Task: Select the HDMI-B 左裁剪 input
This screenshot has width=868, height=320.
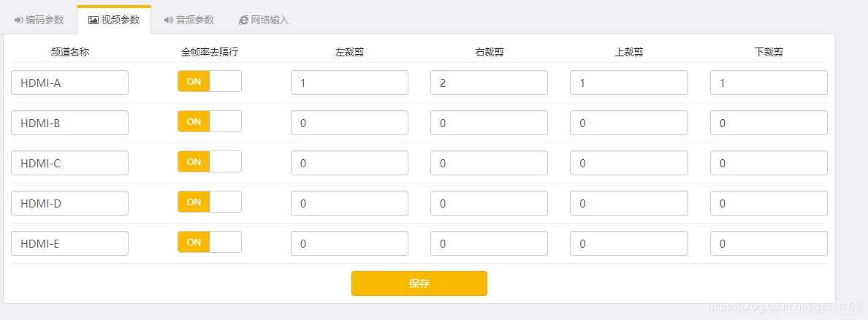Action: pos(349,123)
